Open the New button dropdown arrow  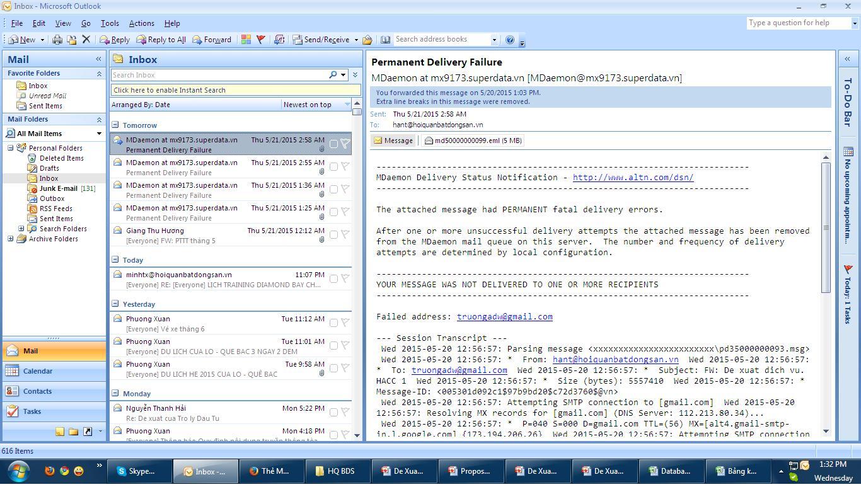[42, 40]
